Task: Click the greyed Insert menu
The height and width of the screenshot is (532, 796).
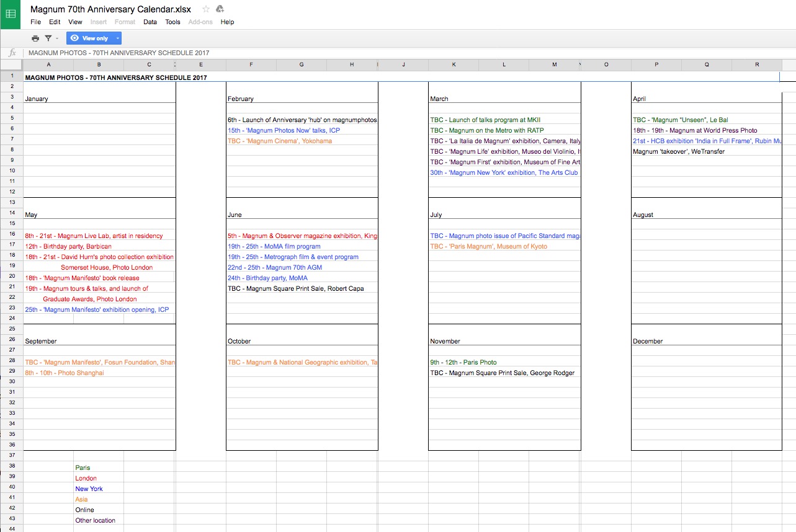Action: pos(99,22)
